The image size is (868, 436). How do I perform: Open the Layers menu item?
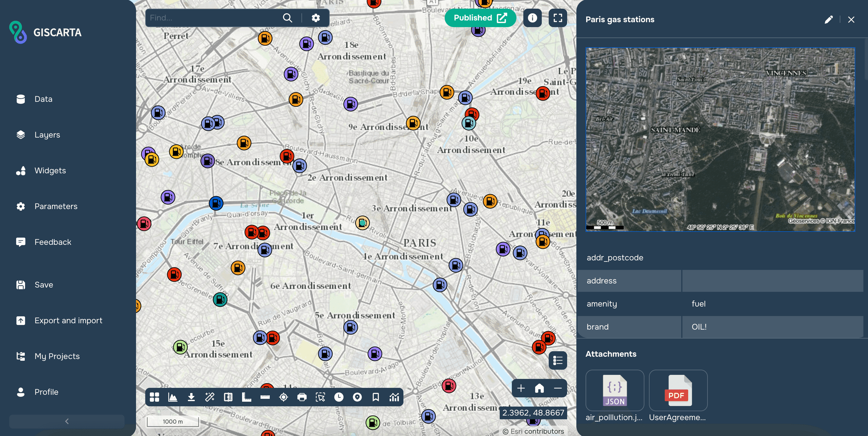click(47, 135)
